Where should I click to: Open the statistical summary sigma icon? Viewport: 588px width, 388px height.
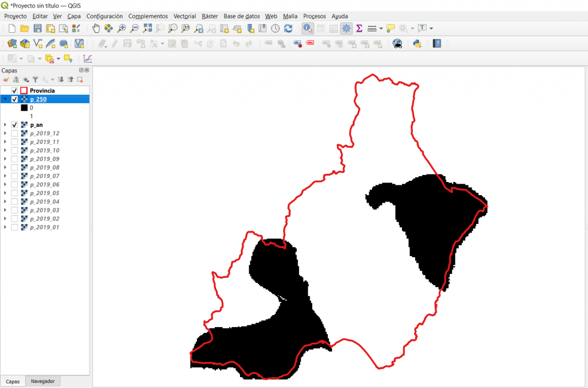pyautogui.click(x=359, y=28)
